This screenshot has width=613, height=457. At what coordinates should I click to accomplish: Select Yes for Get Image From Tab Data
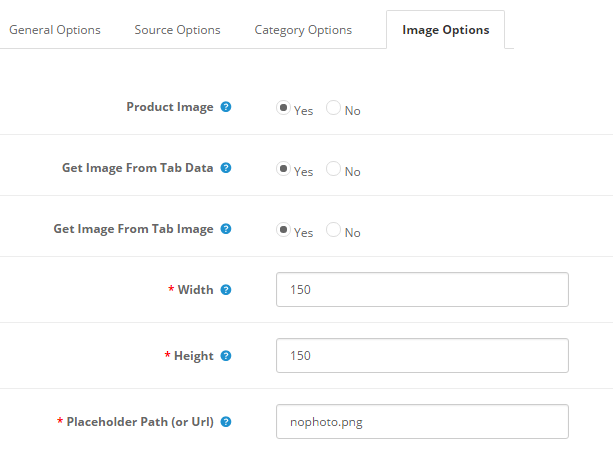coord(284,170)
